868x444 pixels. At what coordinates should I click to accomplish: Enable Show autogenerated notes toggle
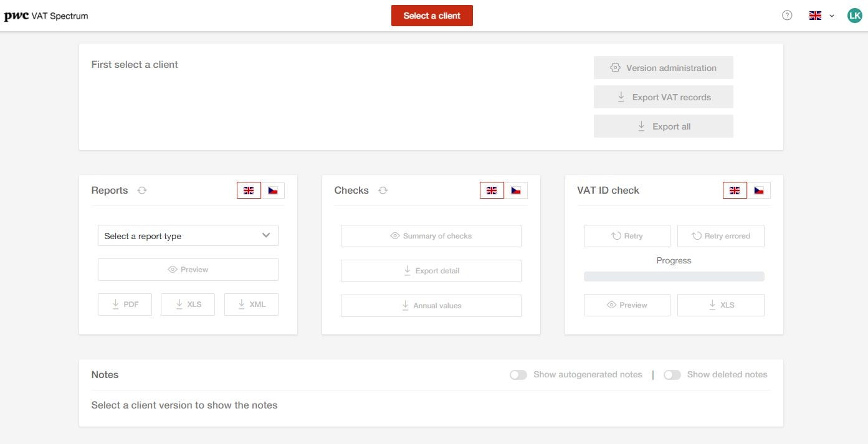pyautogui.click(x=518, y=375)
